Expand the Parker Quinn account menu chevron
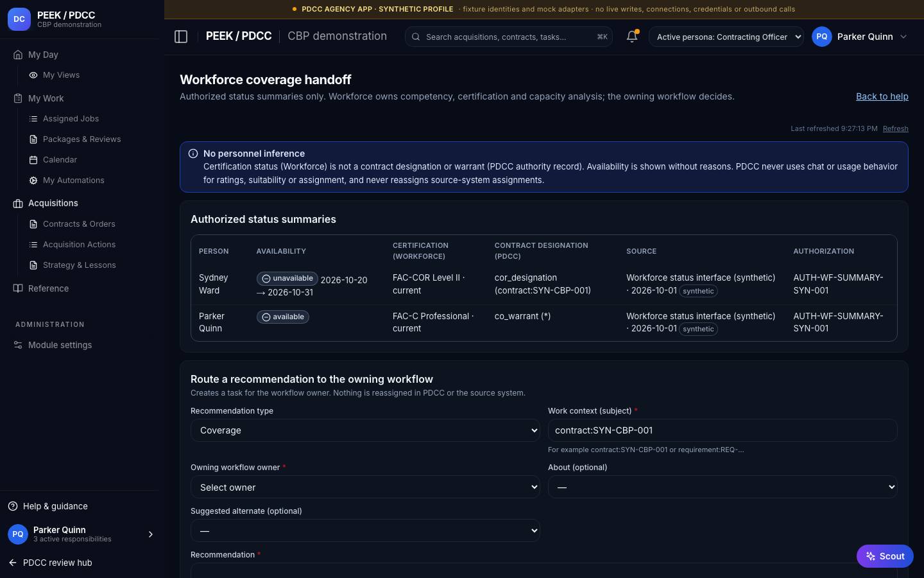 903,37
